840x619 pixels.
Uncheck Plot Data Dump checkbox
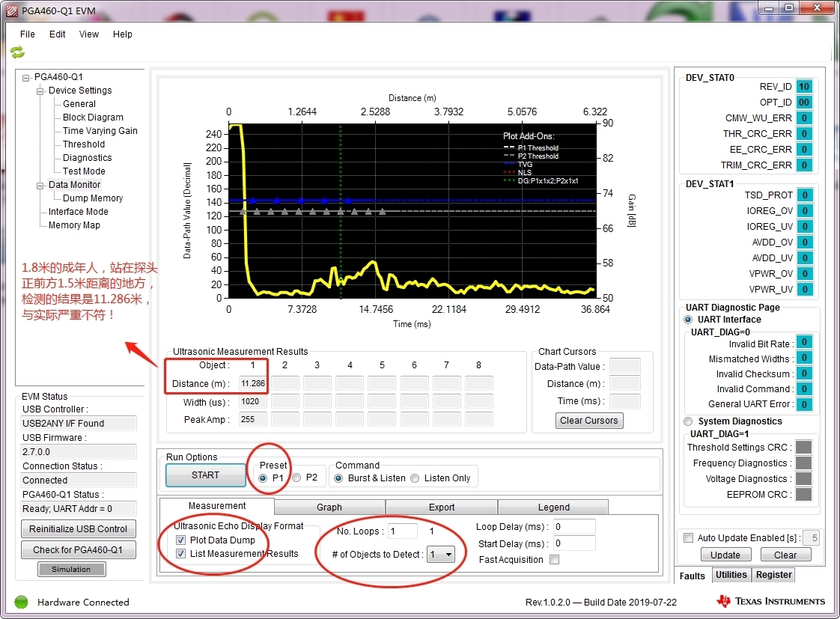pos(180,540)
